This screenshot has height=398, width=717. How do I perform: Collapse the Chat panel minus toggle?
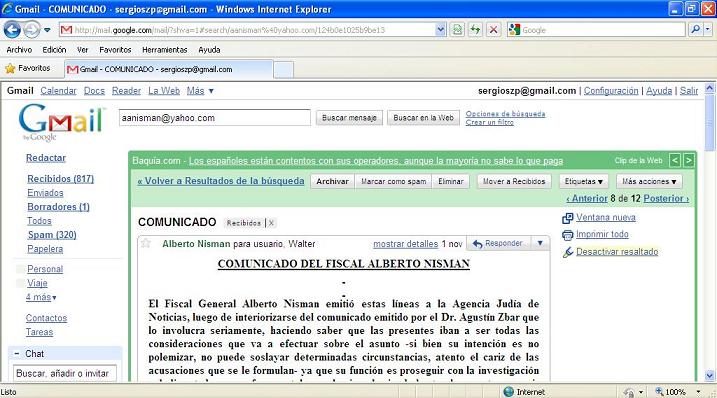click(x=16, y=353)
